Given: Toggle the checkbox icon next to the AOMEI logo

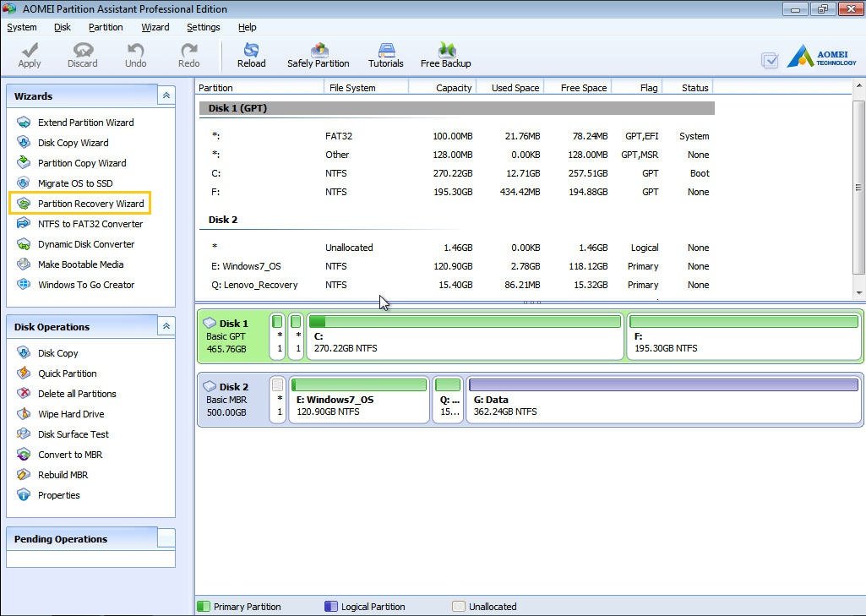Looking at the screenshot, I should pos(770,60).
